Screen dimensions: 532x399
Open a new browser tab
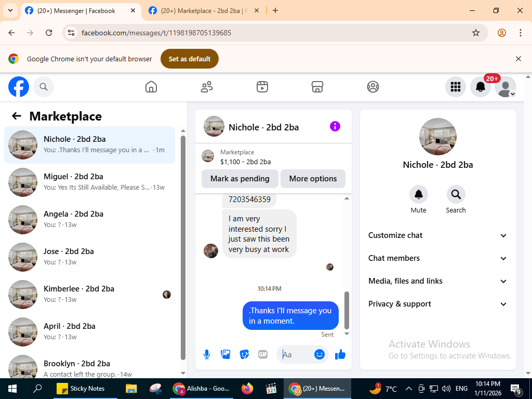tap(275, 11)
